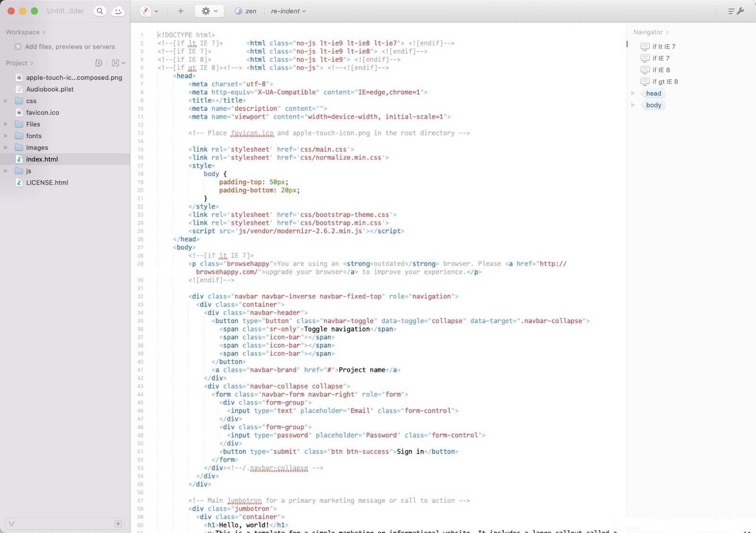
Task: Select the Images folder row
Action: click(65, 147)
